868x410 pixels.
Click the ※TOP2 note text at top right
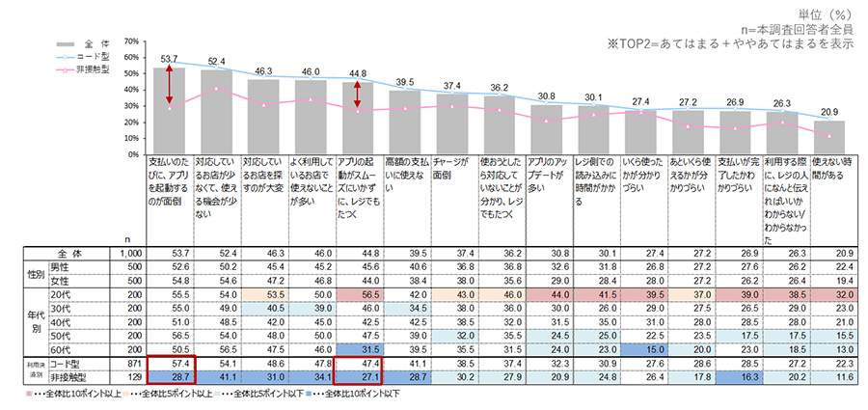click(x=734, y=44)
